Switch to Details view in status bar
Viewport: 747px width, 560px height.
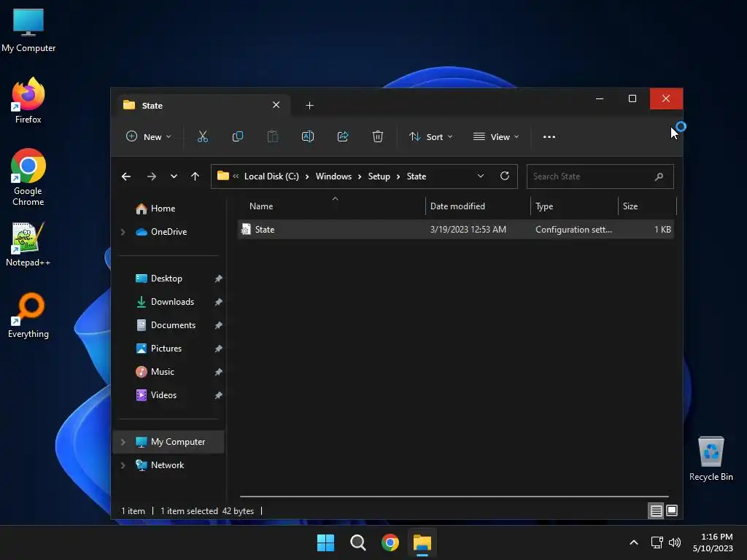coord(656,510)
